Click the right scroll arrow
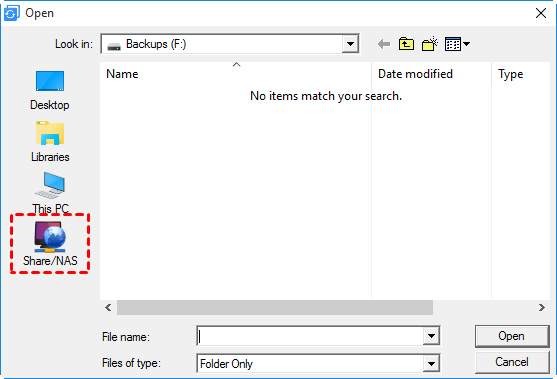This screenshot has width=557, height=379. (x=541, y=308)
